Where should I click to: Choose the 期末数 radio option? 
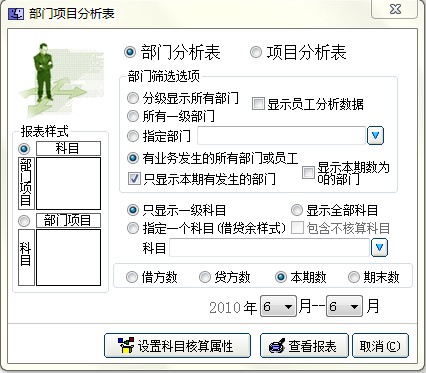354,277
